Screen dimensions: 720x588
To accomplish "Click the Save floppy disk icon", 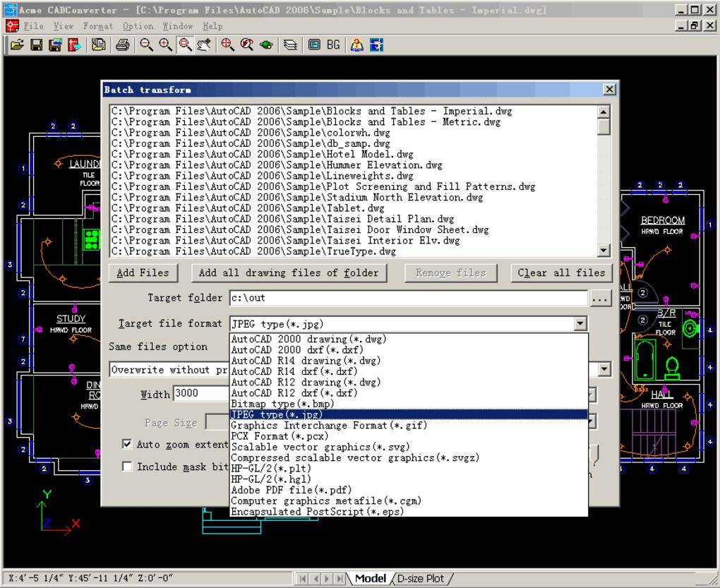I will pos(35,44).
